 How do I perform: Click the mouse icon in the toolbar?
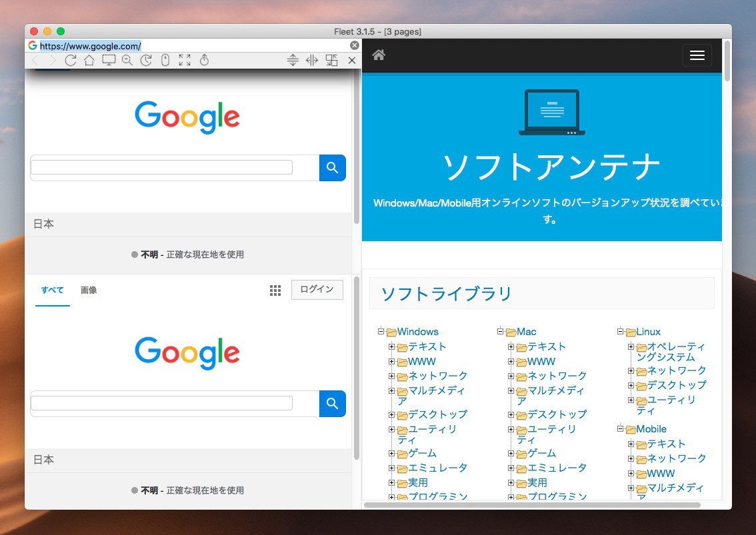pos(165,60)
